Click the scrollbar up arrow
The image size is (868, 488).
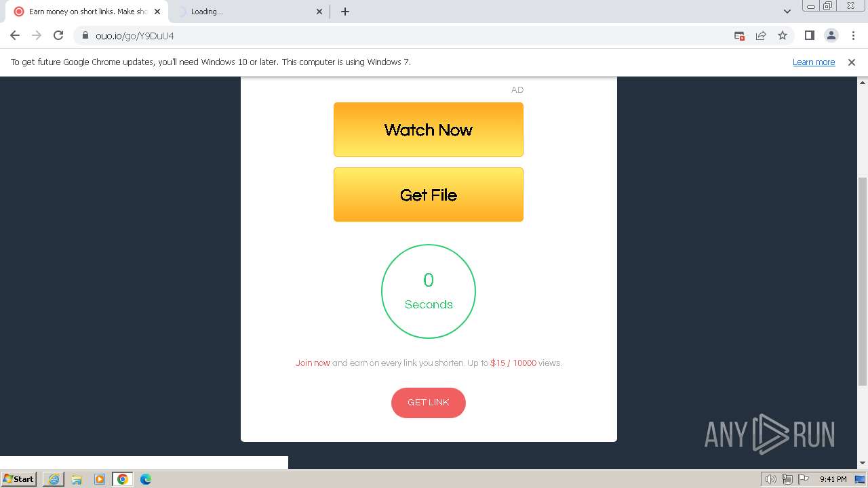863,81
